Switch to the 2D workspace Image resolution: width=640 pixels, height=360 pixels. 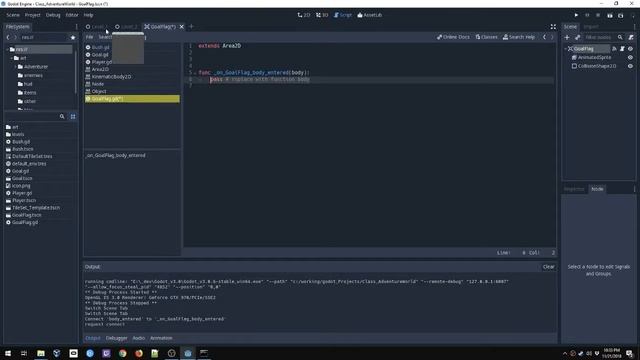[x=304, y=15]
